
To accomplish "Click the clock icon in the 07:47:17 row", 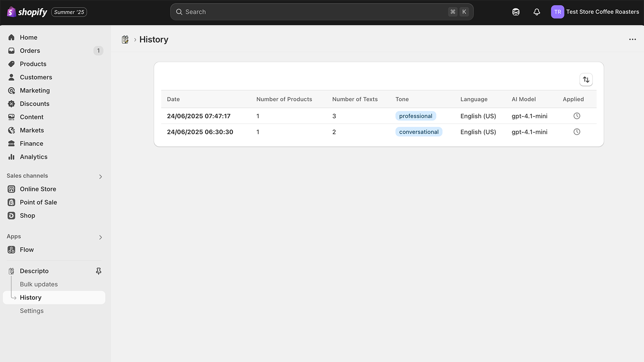I will click(577, 116).
